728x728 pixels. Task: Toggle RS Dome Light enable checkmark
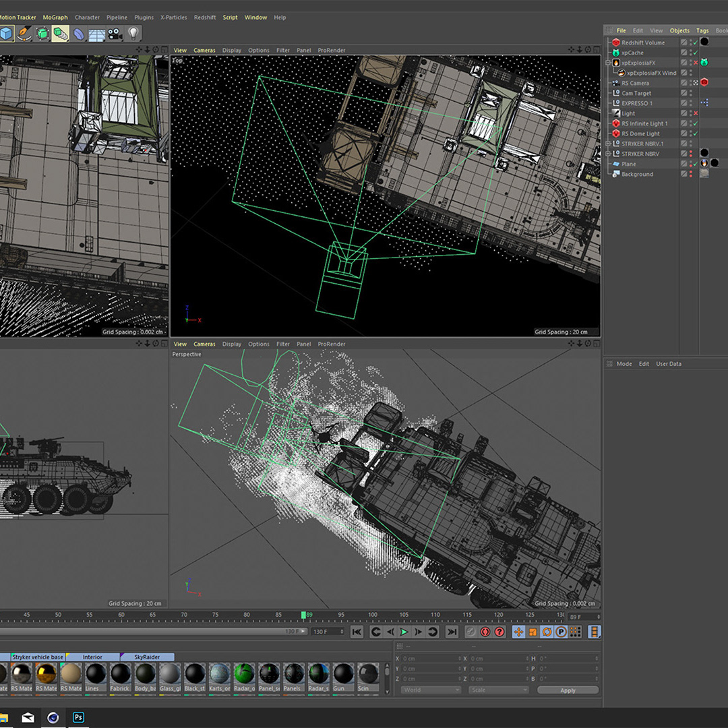point(696,133)
